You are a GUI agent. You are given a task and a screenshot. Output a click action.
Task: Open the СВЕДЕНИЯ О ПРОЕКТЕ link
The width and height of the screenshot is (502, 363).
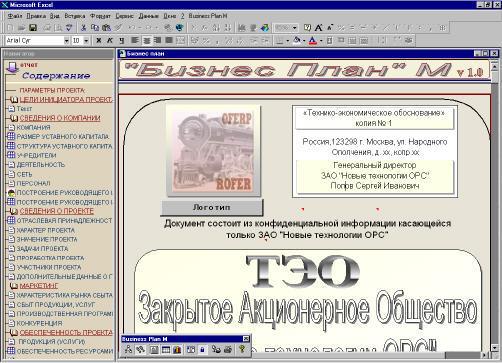pyautogui.click(x=57, y=211)
